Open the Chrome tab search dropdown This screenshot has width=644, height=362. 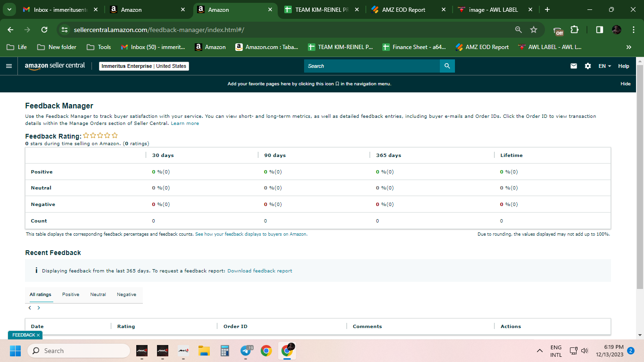click(x=9, y=9)
